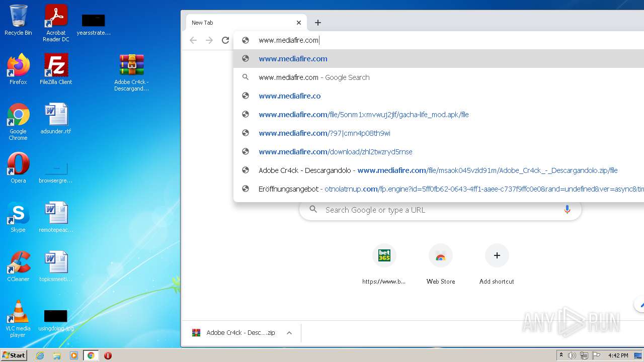The width and height of the screenshot is (644, 362).
Task: Open Windows Explorer folder in taskbar
Action: (57, 355)
